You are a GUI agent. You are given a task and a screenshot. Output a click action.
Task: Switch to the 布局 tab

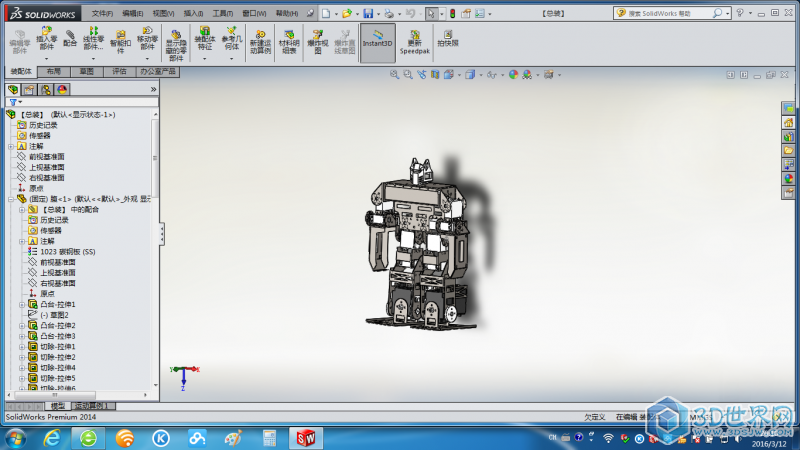point(54,71)
